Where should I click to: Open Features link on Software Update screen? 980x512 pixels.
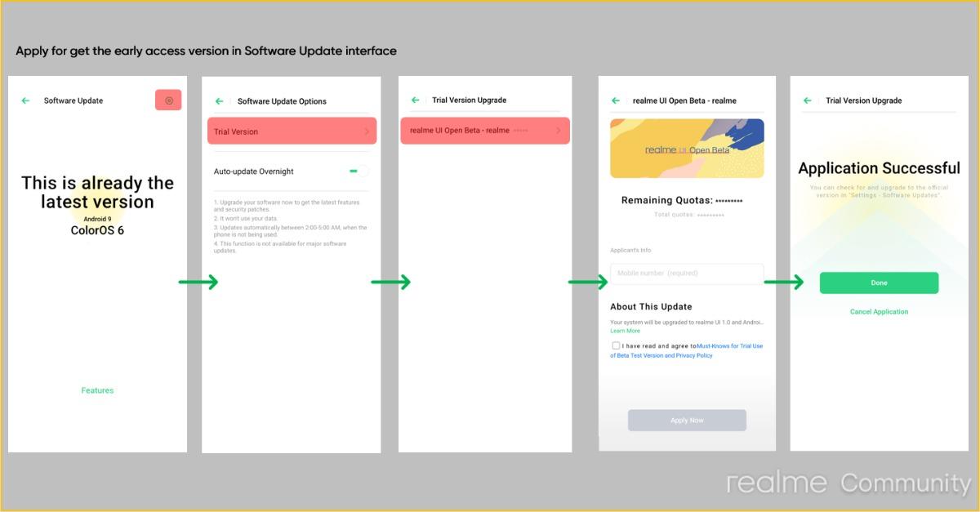(x=97, y=390)
